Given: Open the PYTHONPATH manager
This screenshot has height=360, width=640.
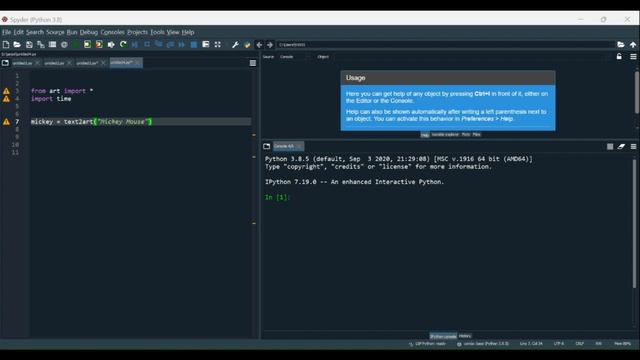Looking at the screenshot, I should click(x=247, y=44).
